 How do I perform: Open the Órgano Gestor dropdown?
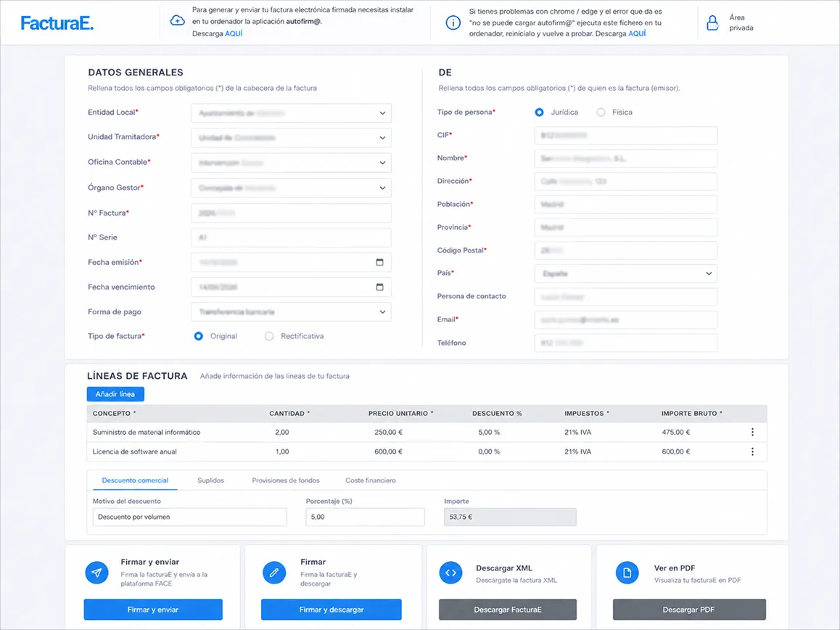coord(291,188)
